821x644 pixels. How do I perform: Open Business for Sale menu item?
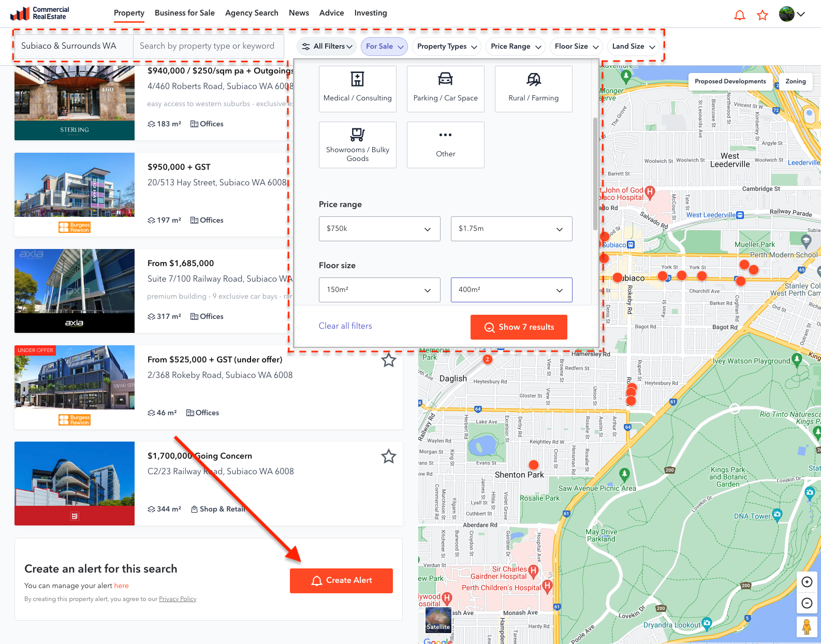click(x=185, y=13)
